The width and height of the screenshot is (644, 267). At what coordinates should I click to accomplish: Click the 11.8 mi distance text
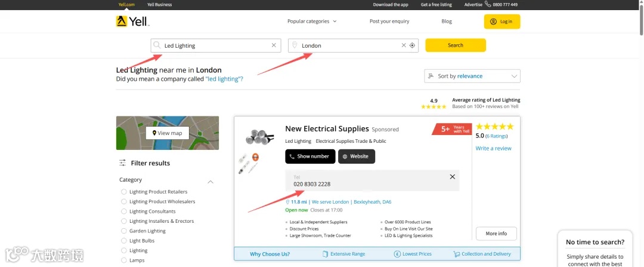tap(299, 202)
